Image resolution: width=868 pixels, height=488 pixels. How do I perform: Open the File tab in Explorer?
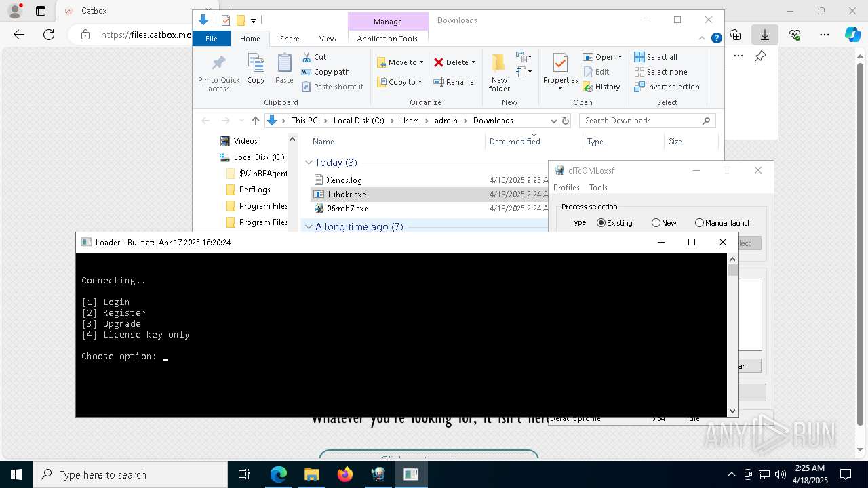pyautogui.click(x=212, y=39)
